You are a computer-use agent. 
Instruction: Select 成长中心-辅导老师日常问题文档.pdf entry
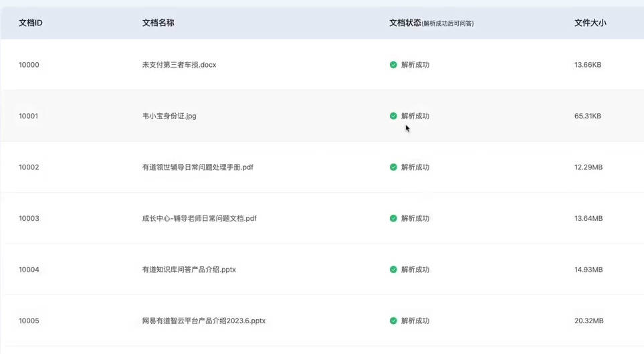click(199, 218)
